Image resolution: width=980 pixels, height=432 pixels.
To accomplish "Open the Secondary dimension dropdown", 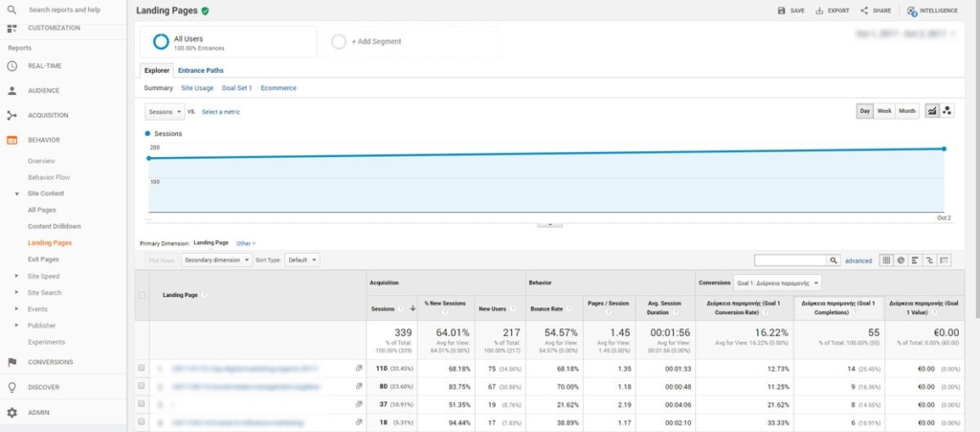I will coord(214,260).
